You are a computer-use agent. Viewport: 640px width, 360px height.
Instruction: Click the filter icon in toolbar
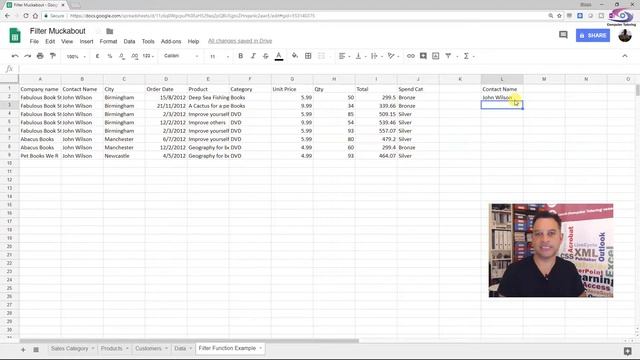pos(448,56)
